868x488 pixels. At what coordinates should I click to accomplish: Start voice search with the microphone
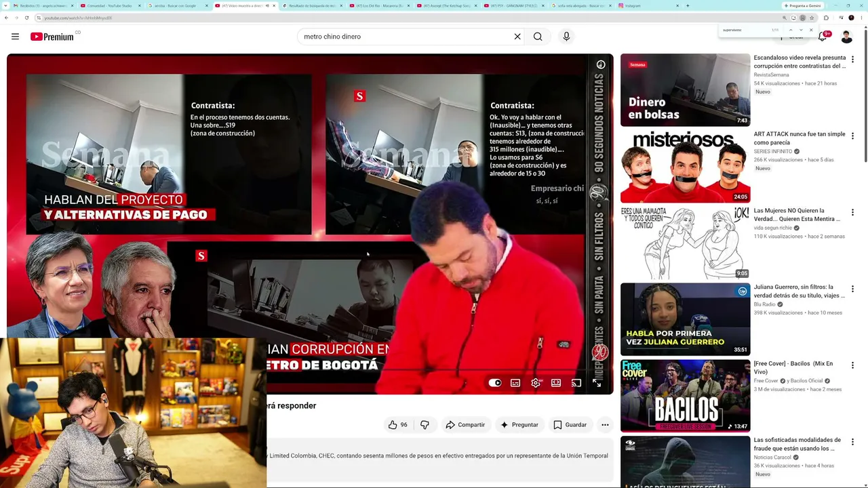pos(566,37)
